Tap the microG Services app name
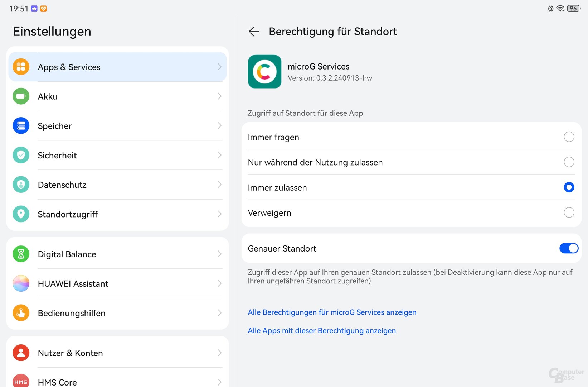Screen dimensions: 588x387 319,67
